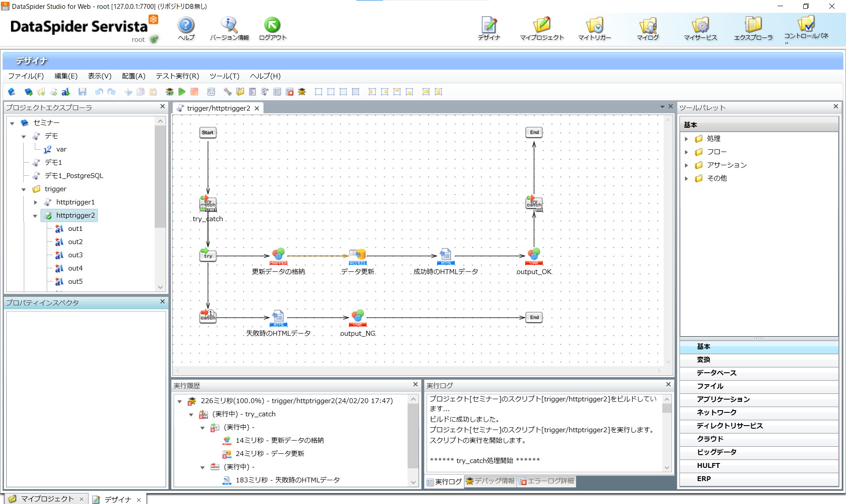Expand the httptrigger1 tree node
The width and height of the screenshot is (846, 504).
(x=35, y=202)
